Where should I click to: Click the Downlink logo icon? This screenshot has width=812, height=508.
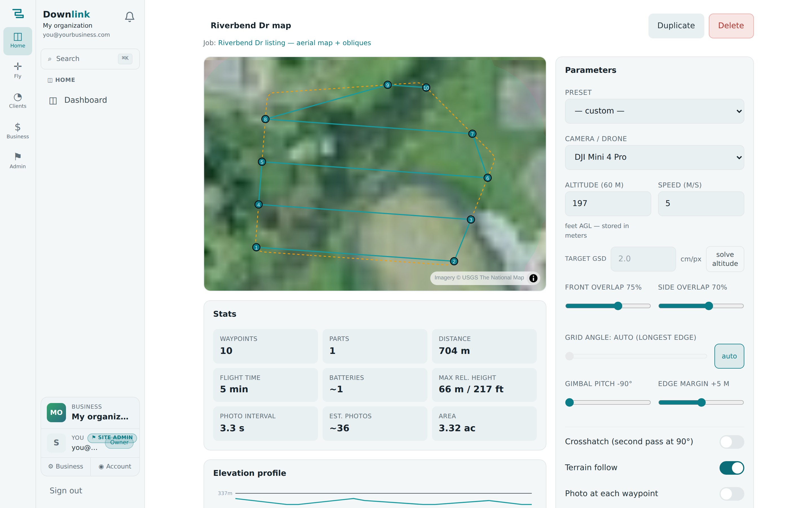pyautogui.click(x=18, y=14)
